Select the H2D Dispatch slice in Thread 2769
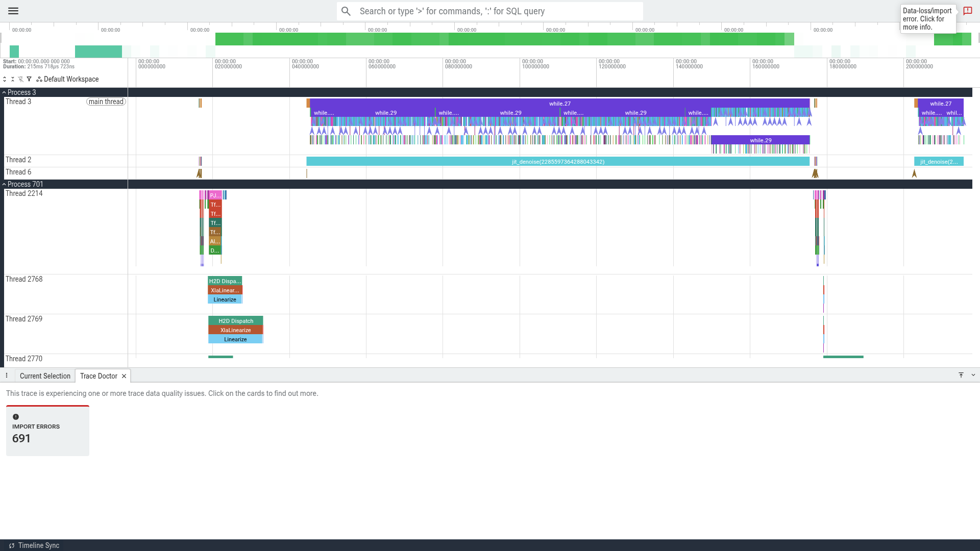Viewport: 980px width, 551px height. coord(236,321)
